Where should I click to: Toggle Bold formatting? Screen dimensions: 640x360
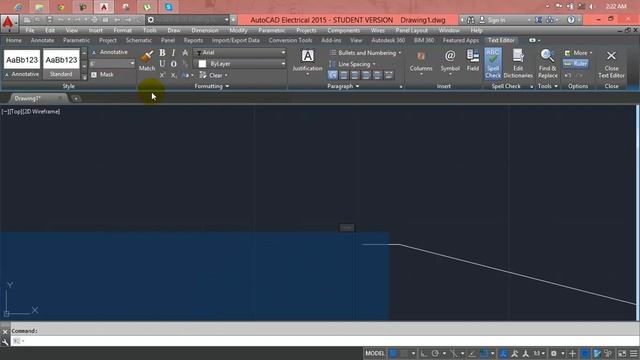[x=162, y=53]
